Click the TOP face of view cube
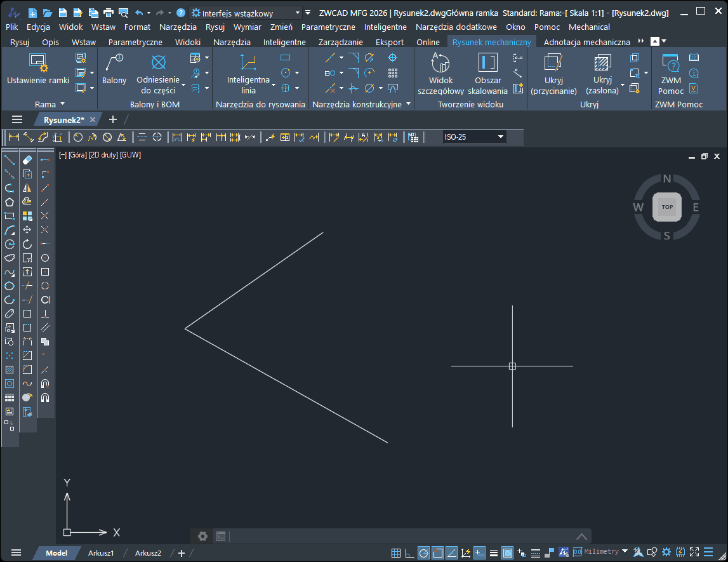Viewport: 728px width, 562px height. tap(667, 207)
